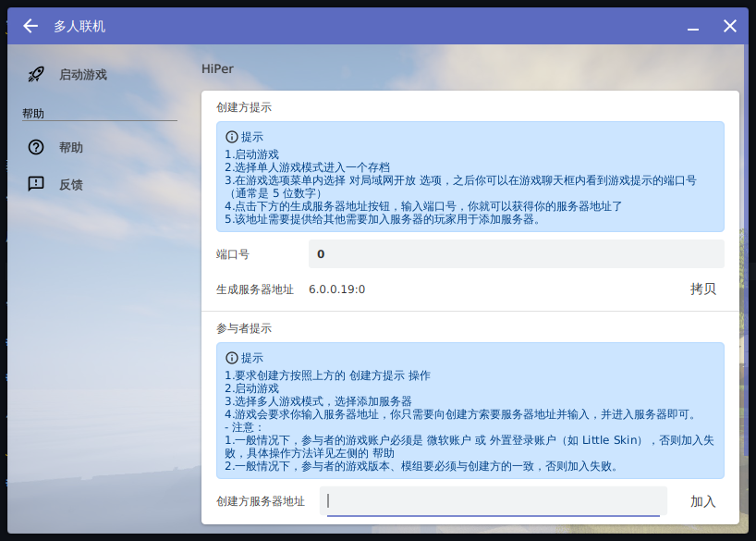Image resolution: width=756 pixels, height=541 pixels.
Task: Click hint line 4.点击下方的生成服务器地址按钮
Action: coord(423,206)
